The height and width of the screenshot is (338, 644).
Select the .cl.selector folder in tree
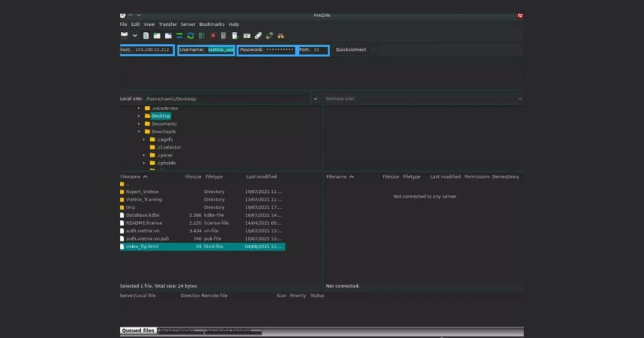coord(169,147)
